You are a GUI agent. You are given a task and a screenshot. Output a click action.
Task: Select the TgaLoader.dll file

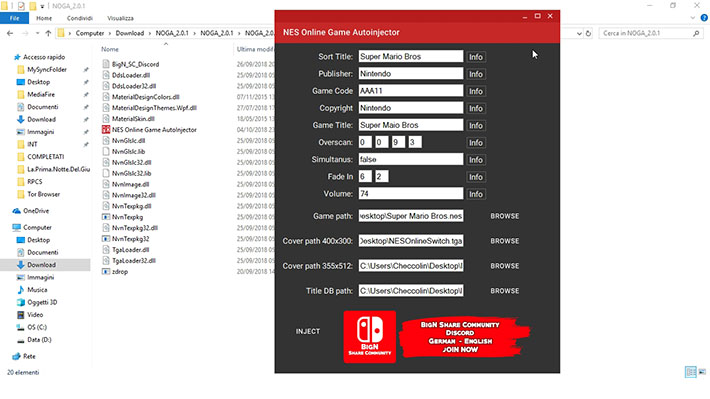coord(130,250)
